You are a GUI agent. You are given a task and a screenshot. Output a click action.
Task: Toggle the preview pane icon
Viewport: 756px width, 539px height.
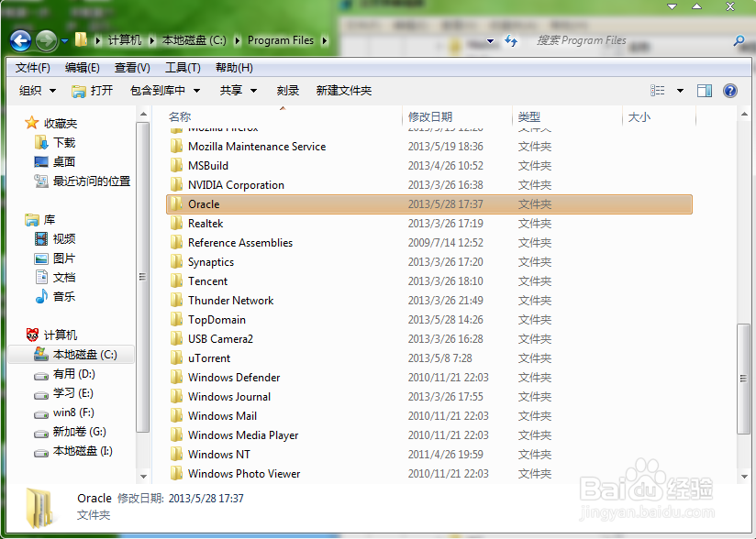(705, 91)
